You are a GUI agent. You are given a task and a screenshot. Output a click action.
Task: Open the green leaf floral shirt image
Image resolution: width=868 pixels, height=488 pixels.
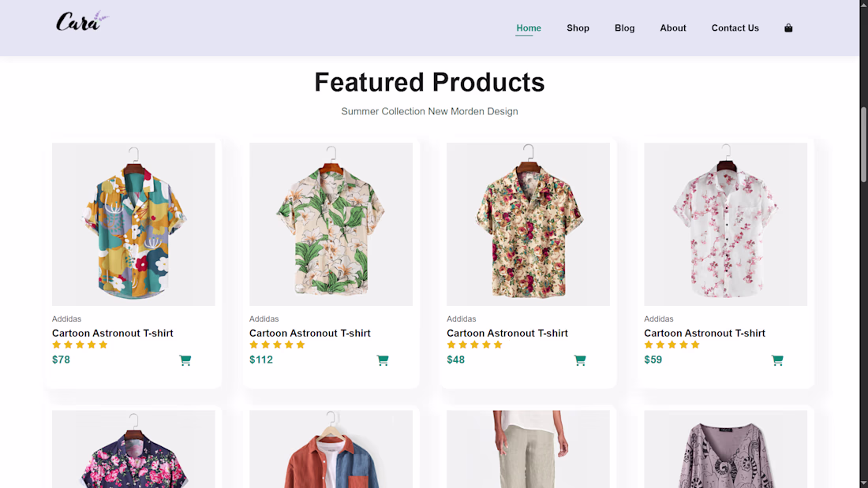coord(331,224)
